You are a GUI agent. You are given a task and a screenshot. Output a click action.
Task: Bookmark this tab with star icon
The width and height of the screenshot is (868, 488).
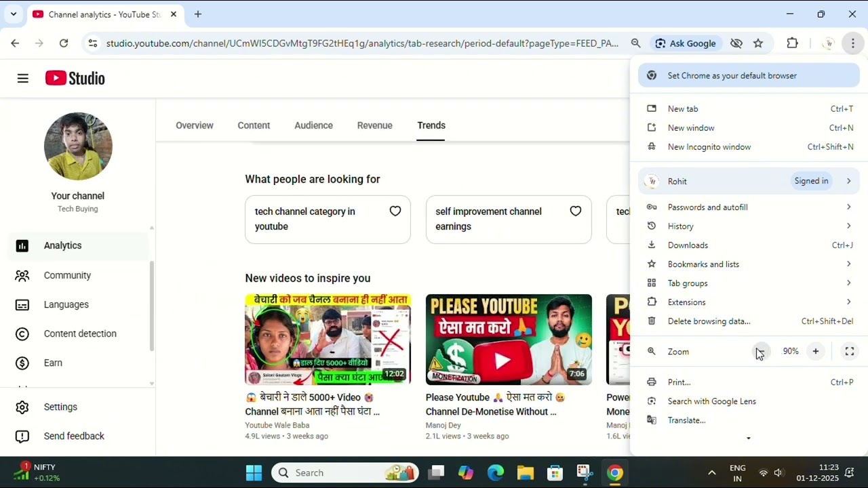(758, 43)
